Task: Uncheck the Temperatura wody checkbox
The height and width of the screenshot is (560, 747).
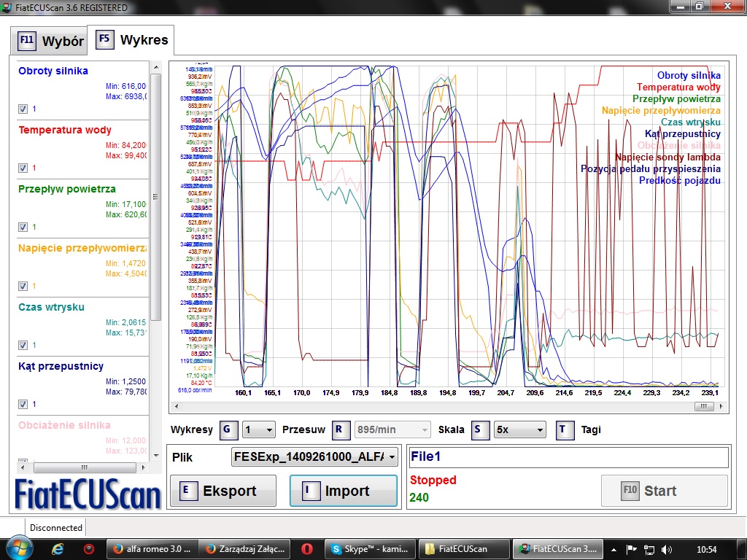Action: tap(23, 168)
